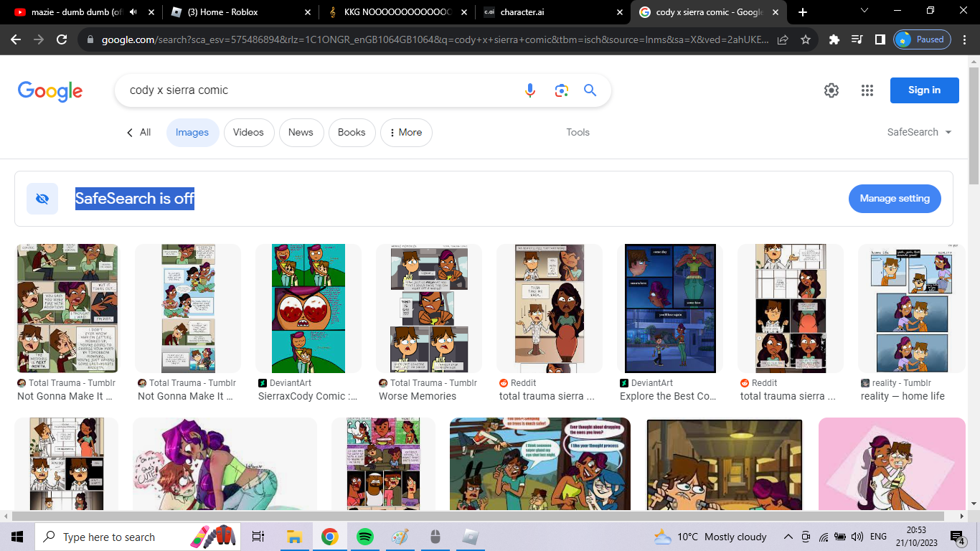Open SierraxCody Comic DeviantArt thumbnail

(308, 309)
